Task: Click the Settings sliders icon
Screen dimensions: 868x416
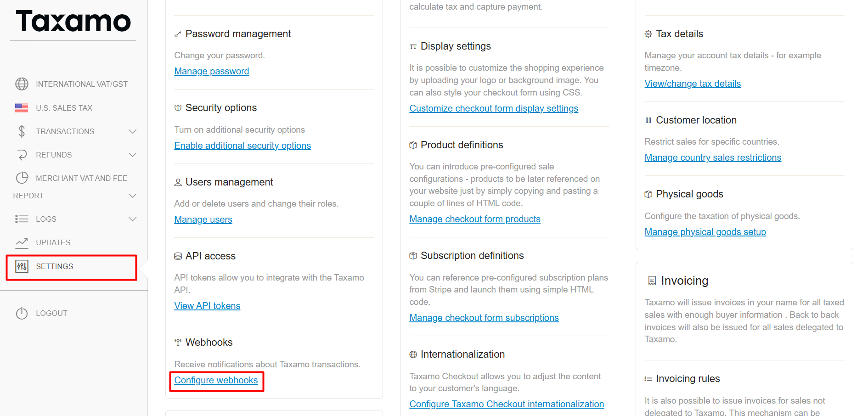Action: 22,266
